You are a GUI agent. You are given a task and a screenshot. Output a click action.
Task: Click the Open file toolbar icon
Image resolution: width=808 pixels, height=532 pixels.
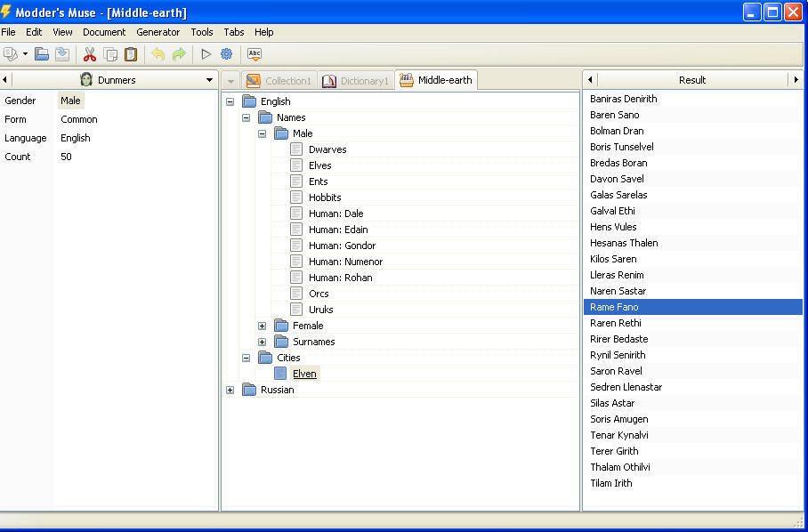coord(42,53)
